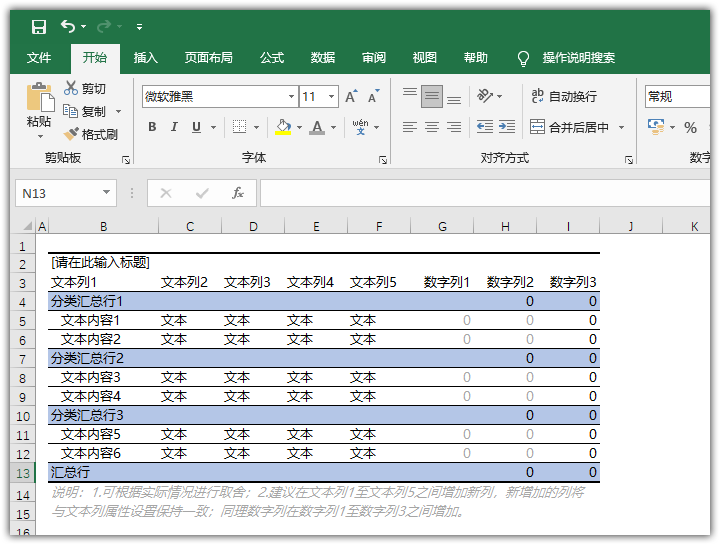Click the Decrease Indent icon
The image size is (720, 545).
point(485,127)
